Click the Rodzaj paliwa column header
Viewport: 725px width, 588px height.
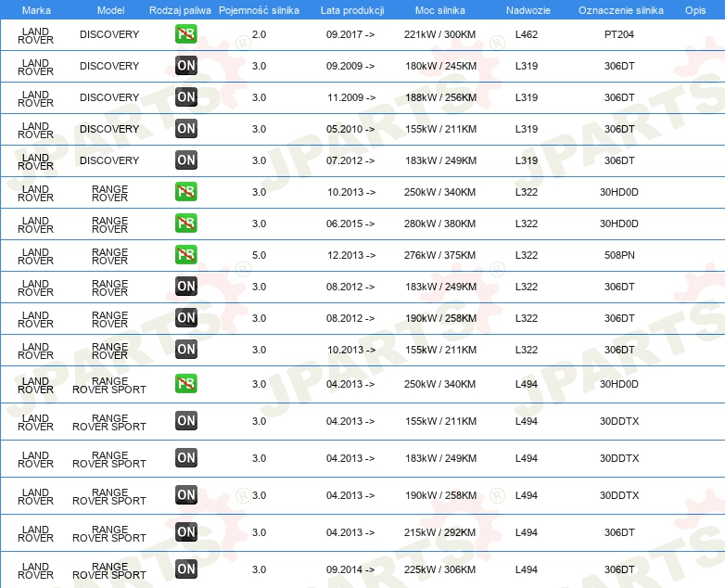tap(180, 10)
